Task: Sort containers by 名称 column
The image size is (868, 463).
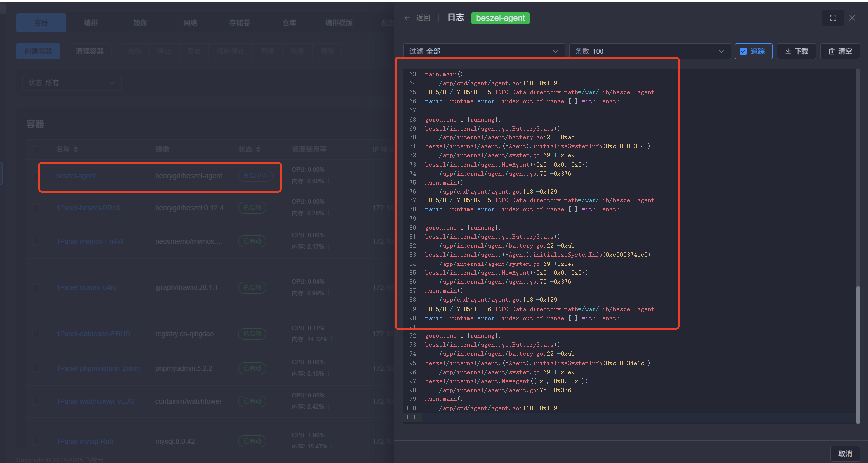Action: point(75,149)
